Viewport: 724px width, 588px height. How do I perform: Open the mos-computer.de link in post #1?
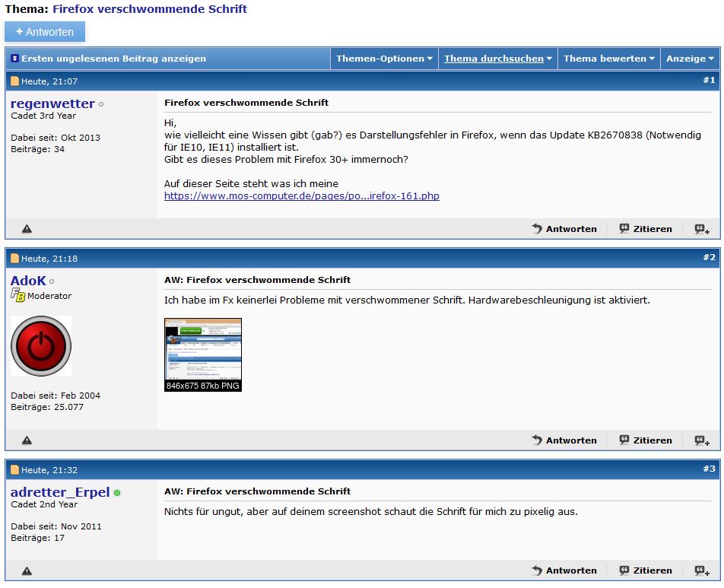[x=301, y=195]
